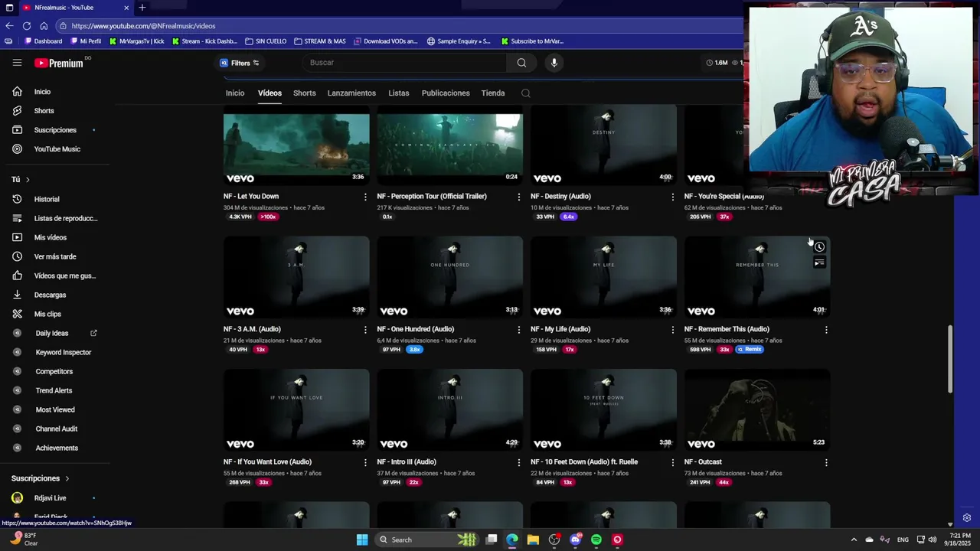Screen dimensions: 980x551
Task: Reload the page in the browser
Action: coord(27,25)
